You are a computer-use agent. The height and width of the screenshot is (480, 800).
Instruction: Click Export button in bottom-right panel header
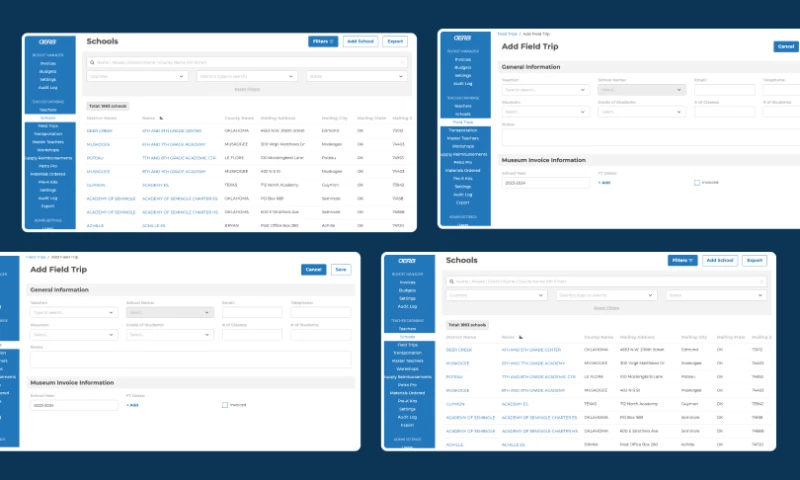pos(754,260)
